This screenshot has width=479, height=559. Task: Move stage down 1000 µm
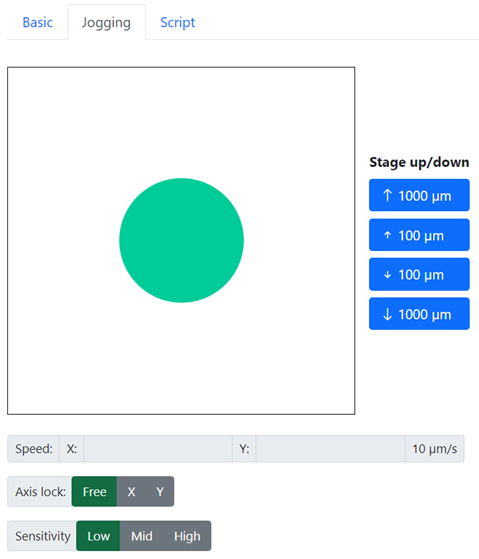point(419,314)
